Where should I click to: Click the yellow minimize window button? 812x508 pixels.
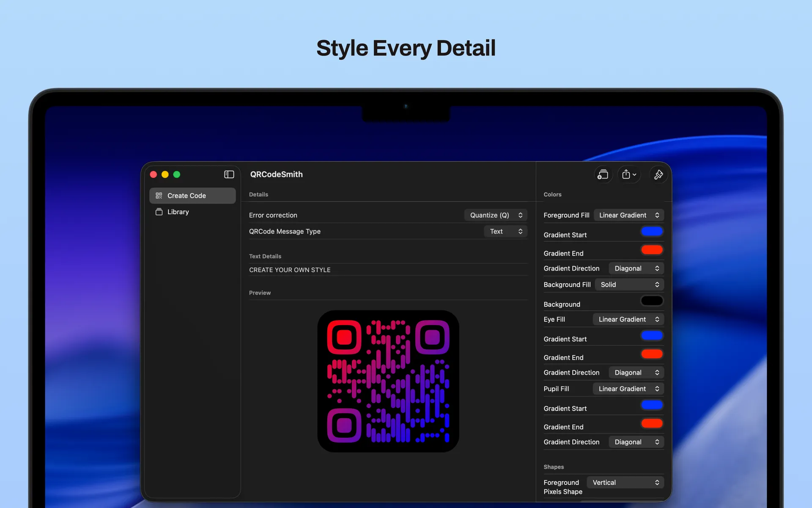(x=165, y=174)
